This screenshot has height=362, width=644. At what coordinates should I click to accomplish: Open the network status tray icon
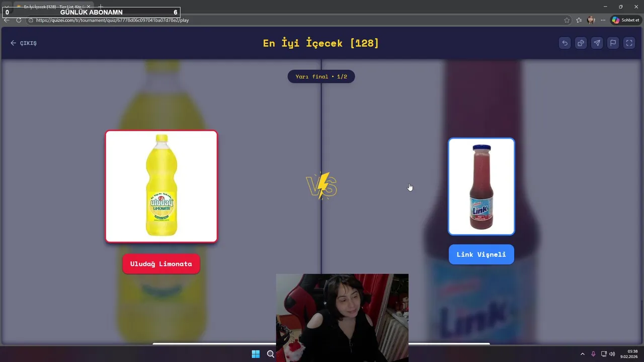[x=604, y=354]
